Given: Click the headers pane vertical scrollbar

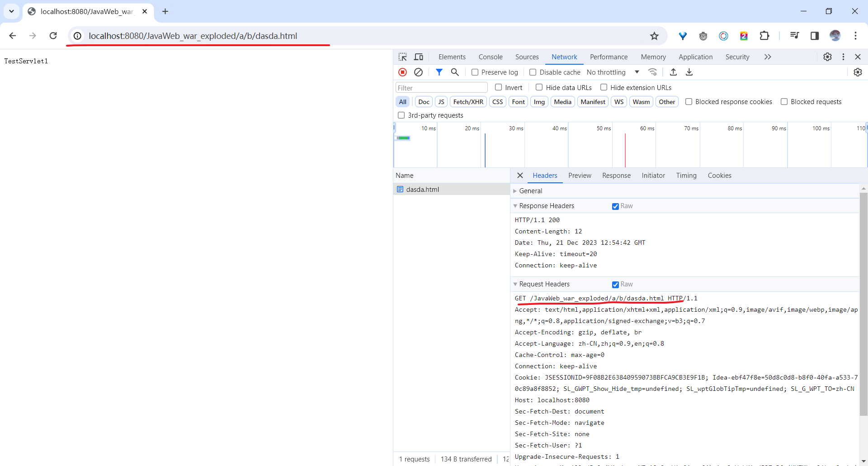Looking at the screenshot, I should click(x=863, y=304).
